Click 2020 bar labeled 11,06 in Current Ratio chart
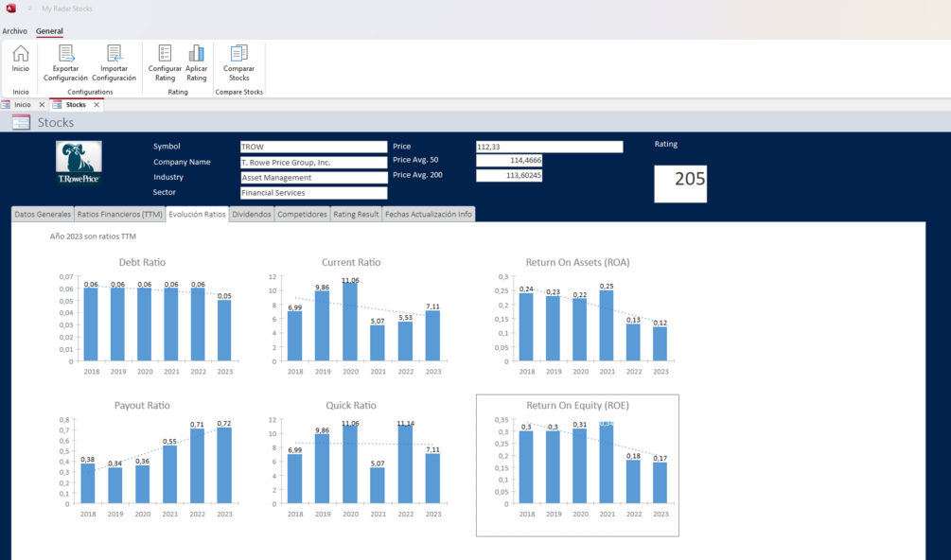 (350, 322)
